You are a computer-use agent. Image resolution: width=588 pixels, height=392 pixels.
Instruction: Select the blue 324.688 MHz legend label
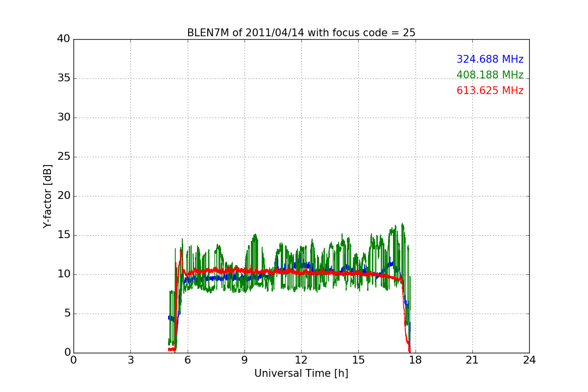point(490,59)
